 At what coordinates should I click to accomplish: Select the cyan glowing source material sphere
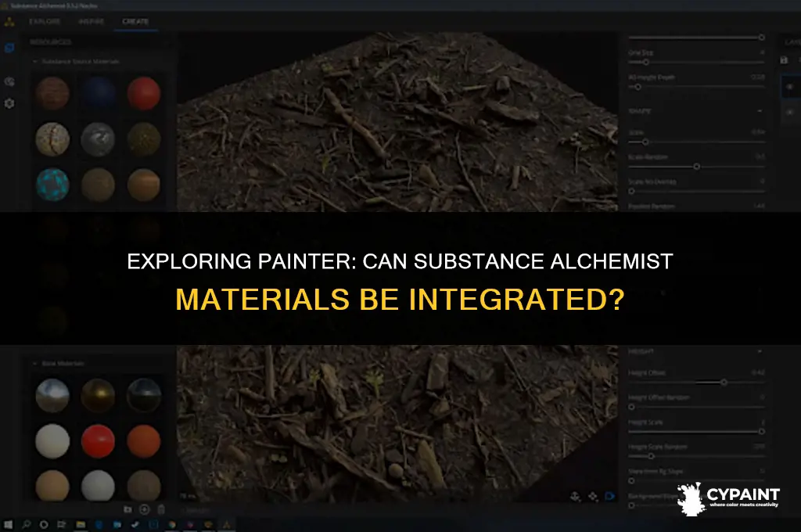coord(52,185)
